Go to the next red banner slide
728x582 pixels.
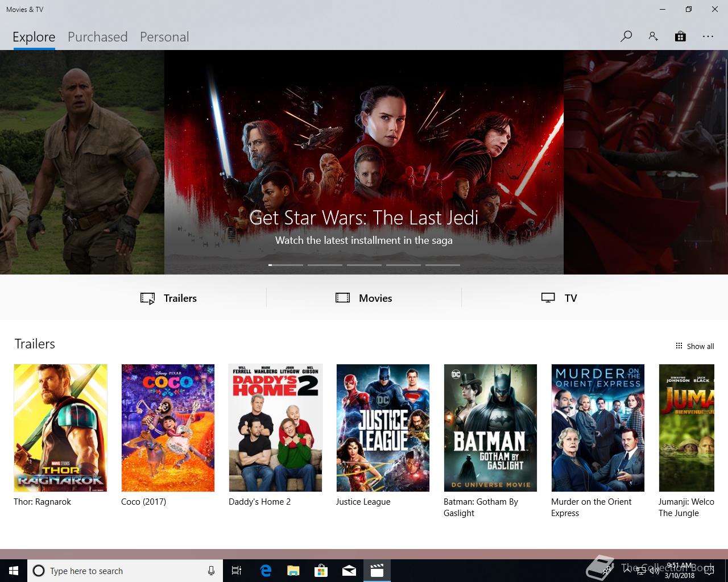click(x=646, y=162)
